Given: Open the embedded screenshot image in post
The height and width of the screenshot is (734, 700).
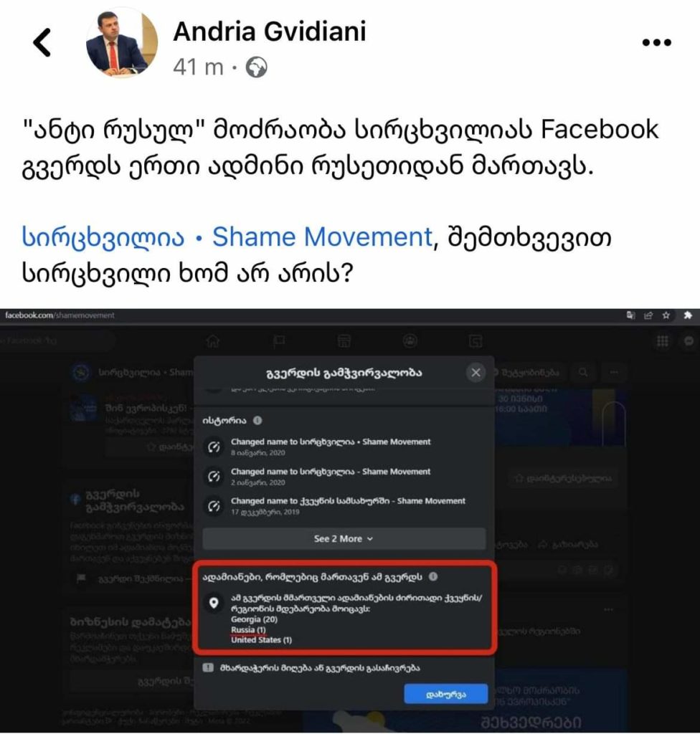Looking at the screenshot, I should pos(350,520).
